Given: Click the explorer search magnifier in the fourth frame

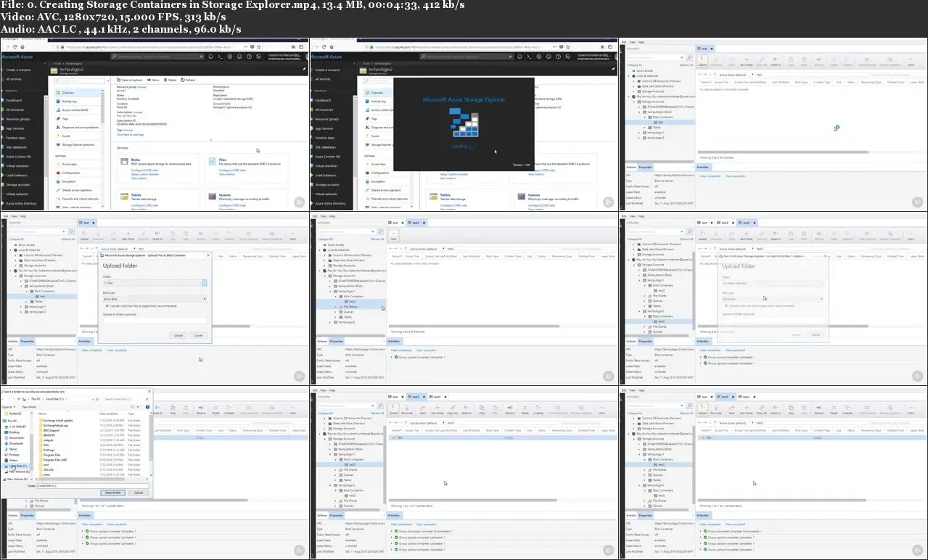Looking at the screenshot, I should pos(71,231).
